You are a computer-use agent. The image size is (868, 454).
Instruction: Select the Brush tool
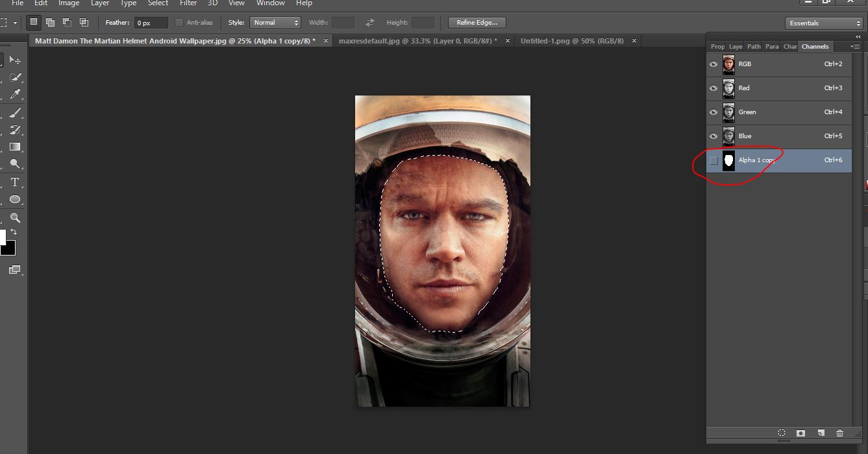click(15, 113)
